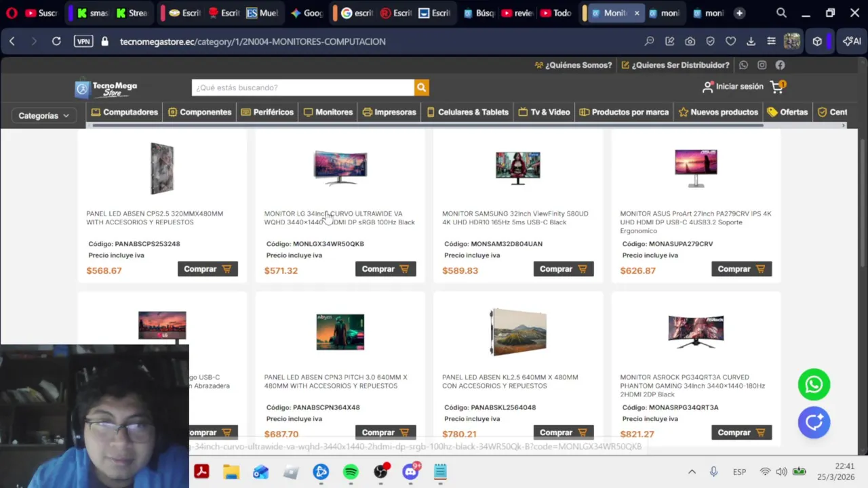Click the taskbar volume speaker icon
The width and height of the screenshot is (868, 488).
(781, 472)
